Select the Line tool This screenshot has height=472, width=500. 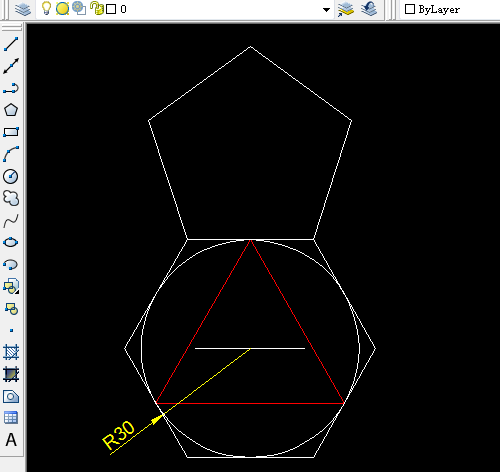pyautogui.click(x=11, y=44)
